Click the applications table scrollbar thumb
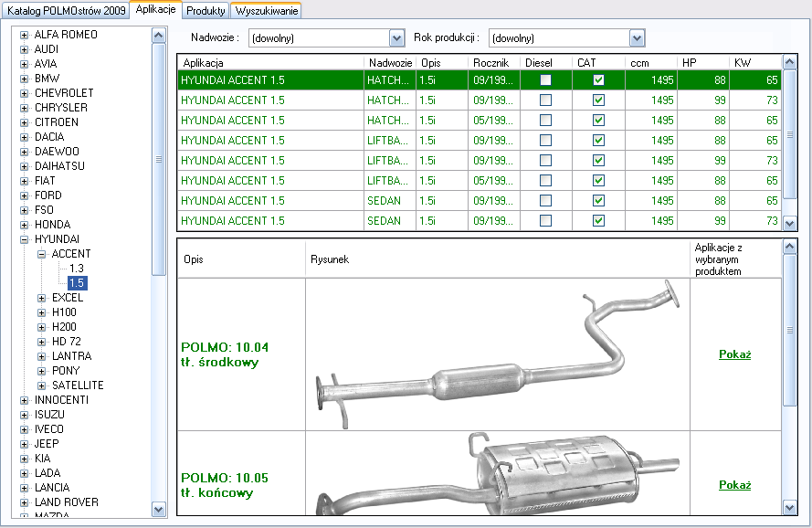The height and width of the screenshot is (528, 812). point(789,134)
